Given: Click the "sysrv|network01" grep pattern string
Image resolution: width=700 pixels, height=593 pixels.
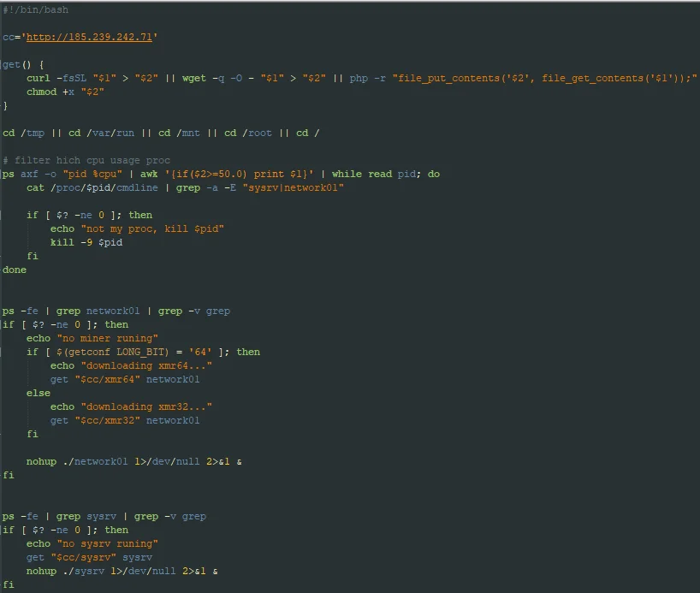Looking at the screenshot, I should [x=293, y=188].
